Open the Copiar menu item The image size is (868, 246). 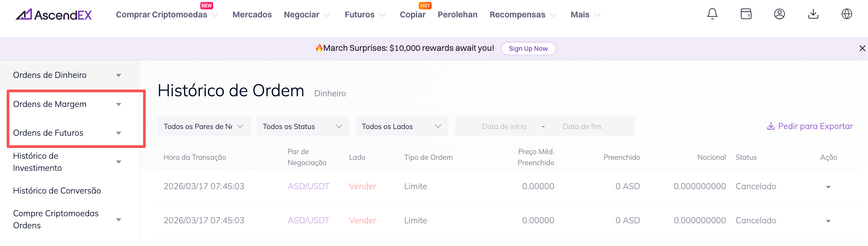412,14
